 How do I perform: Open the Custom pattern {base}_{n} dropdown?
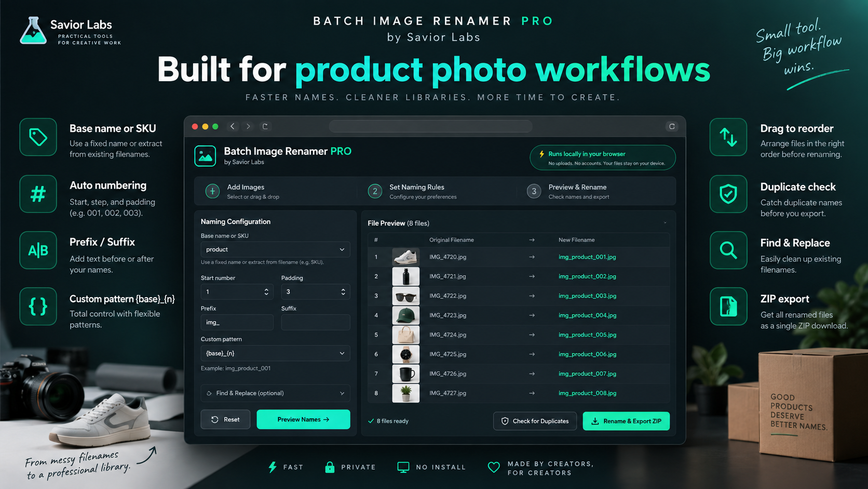[275, 353]
